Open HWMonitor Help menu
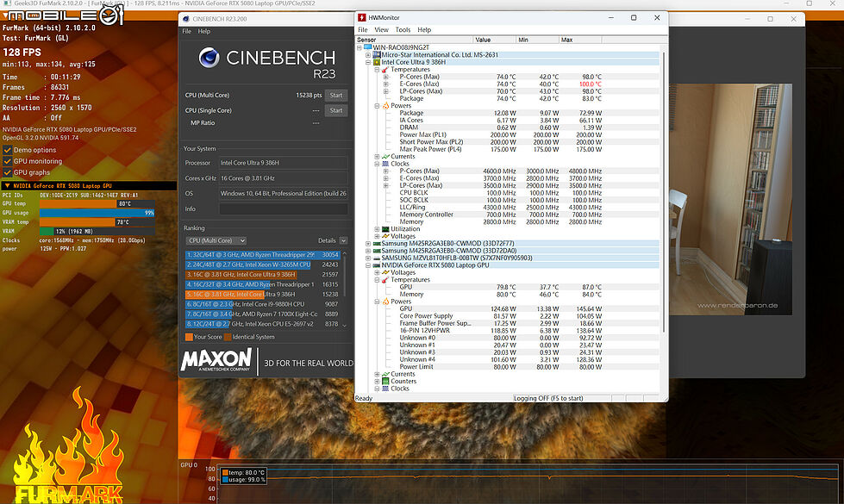Viewport: 844px width, 504px height. pos(424,29)
